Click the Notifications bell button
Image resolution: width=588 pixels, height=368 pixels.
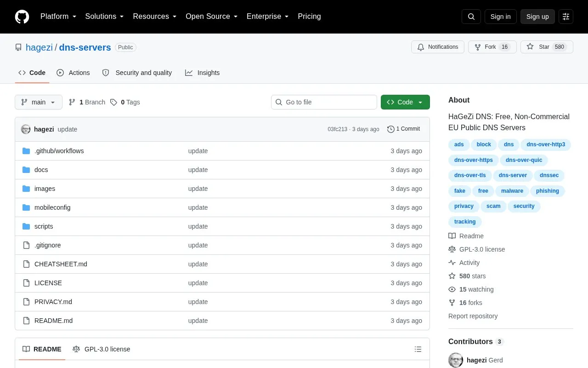tap(438, 47)
